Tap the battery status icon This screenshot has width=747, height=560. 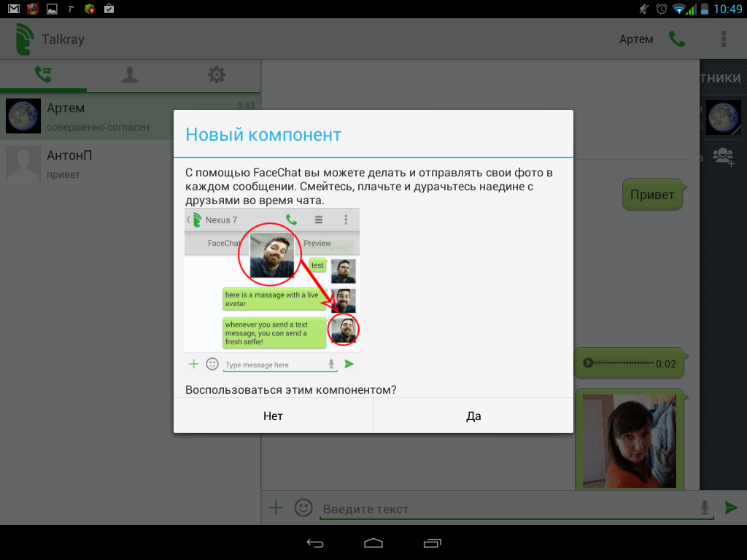coord(705,9)
